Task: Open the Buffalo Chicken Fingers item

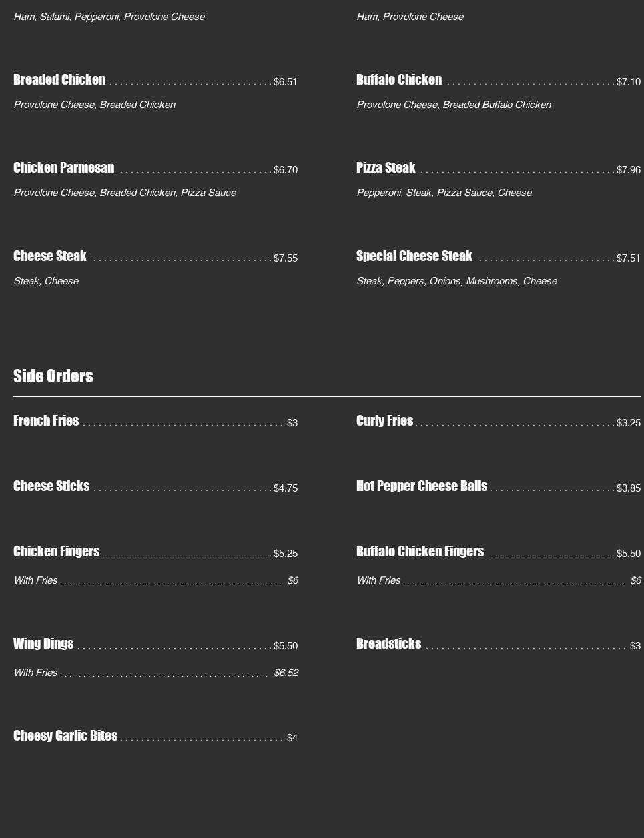Action: click(420, 552)
